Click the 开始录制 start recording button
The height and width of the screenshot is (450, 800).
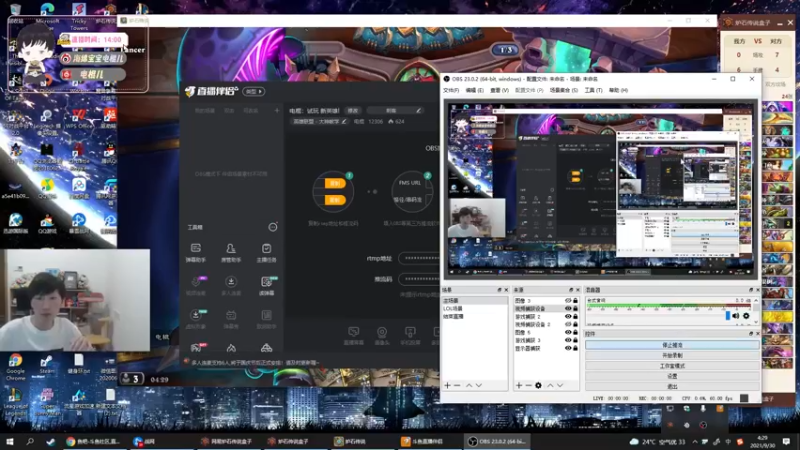tap(672, 356)
